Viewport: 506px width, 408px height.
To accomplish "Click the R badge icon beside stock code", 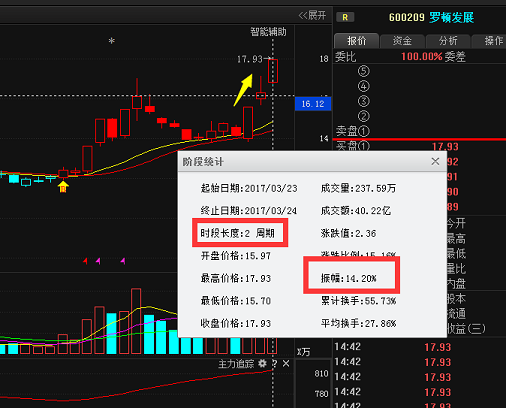I will click(x=345, y=17).
